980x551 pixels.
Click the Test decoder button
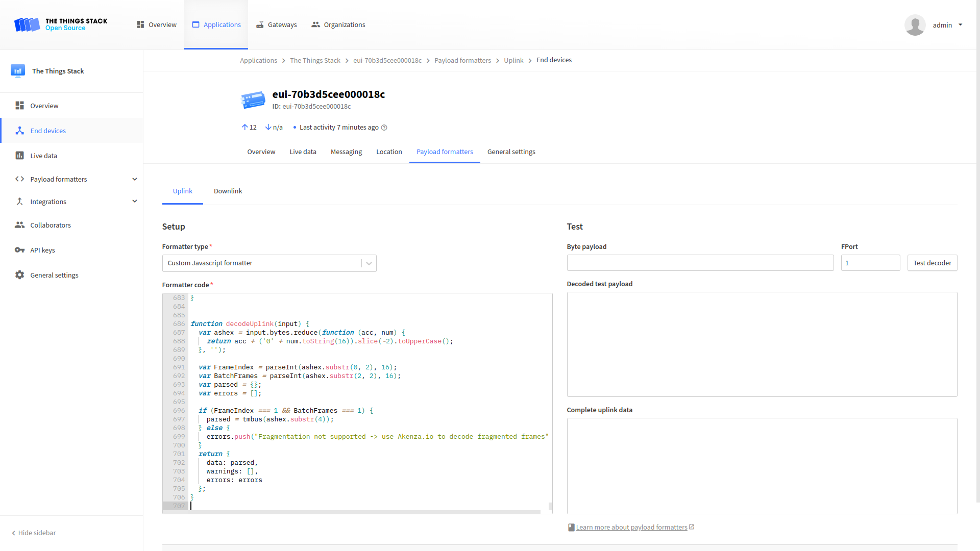932,263
